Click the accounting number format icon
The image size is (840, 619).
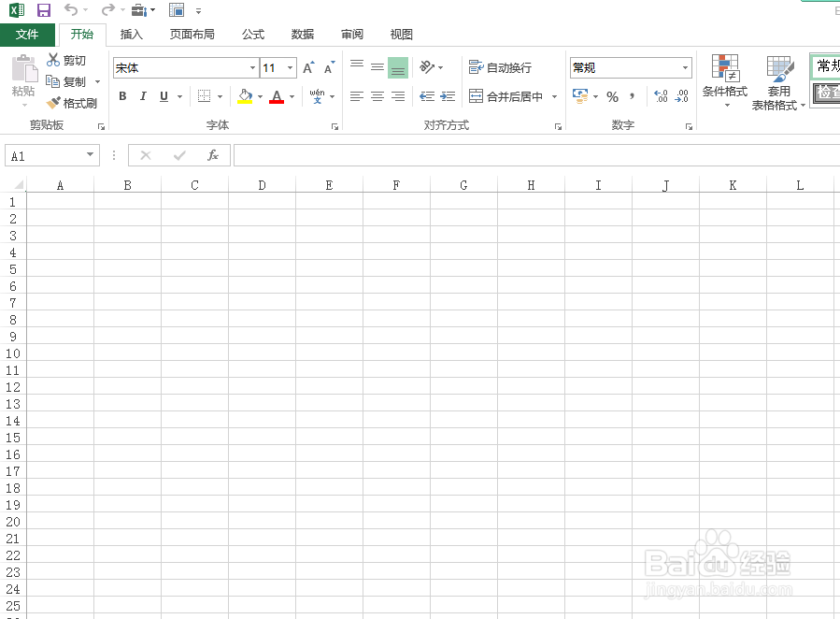pos(580,96)
